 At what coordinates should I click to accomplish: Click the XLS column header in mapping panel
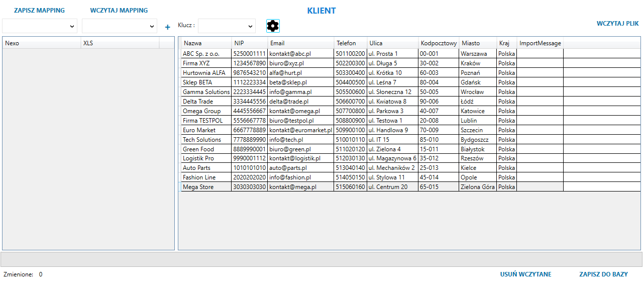120,43
